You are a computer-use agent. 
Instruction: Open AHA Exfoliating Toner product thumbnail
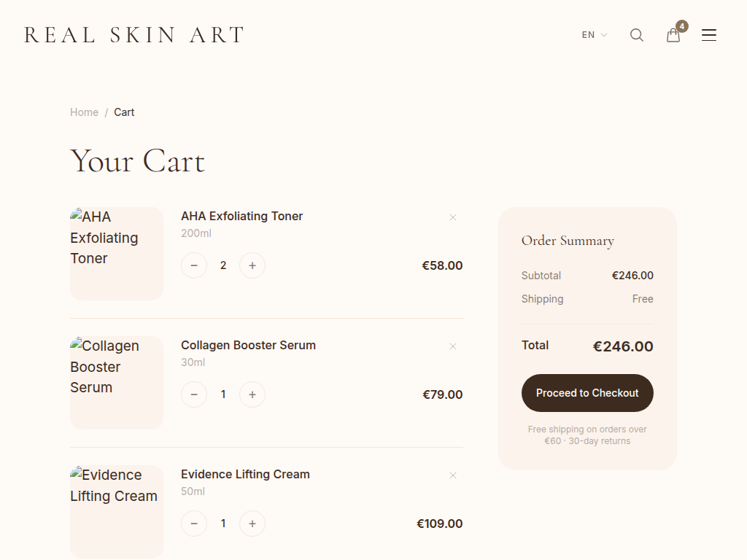point(117,254)
